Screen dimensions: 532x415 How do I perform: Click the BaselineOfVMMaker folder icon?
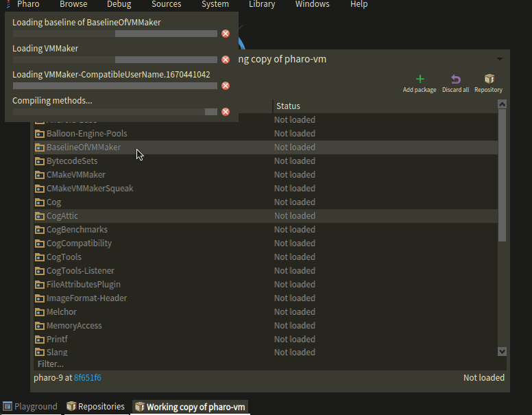tap(40, 147)
